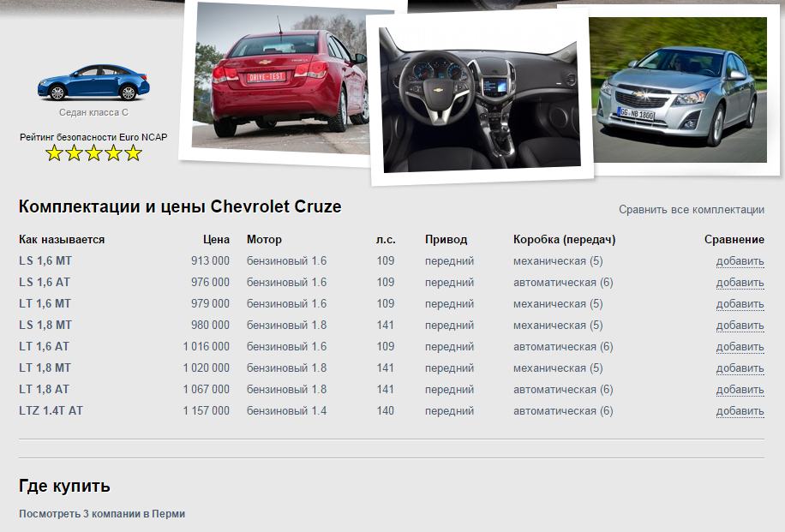Image resolution: width=785 pixels, height=532 pixels.
Task: Click the price 913 000
Action: [x=210, y=260]
